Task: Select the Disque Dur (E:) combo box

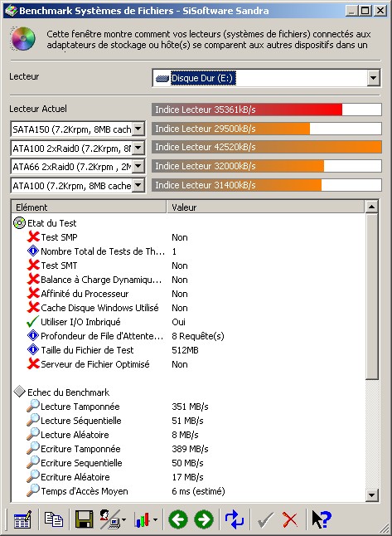Action: tap(266, 78)
